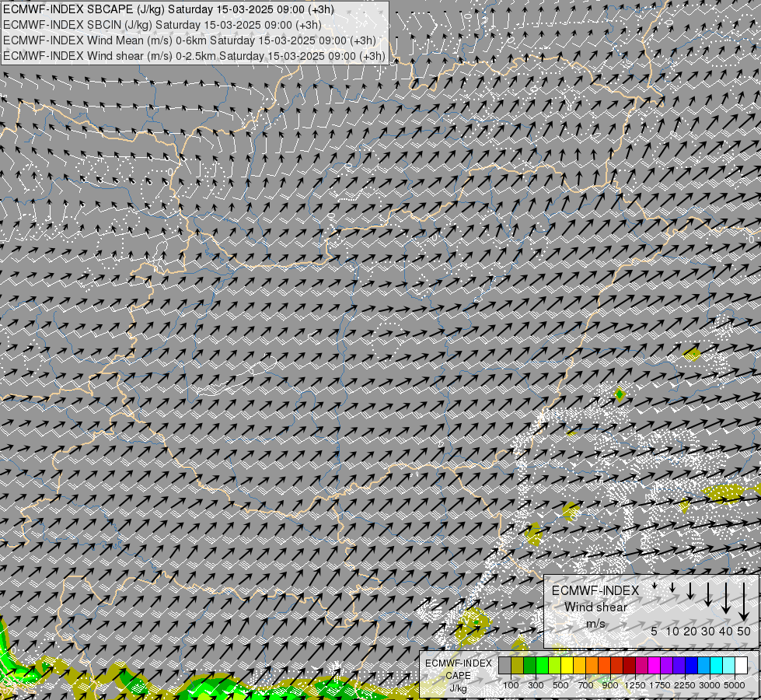Select the bright green CAPE legend swatch
This screenshot has width=761, height=700.
(x=542, y=666)
